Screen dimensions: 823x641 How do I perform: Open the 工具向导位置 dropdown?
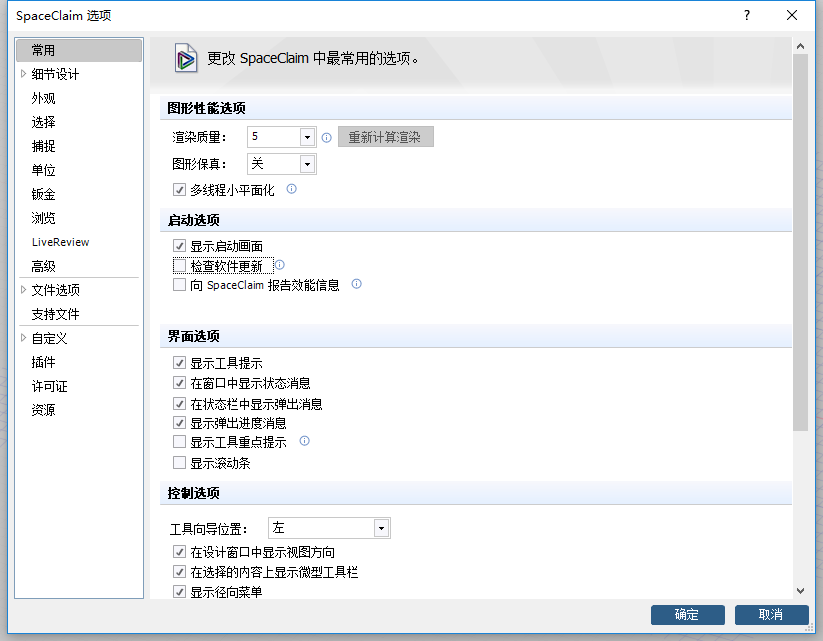click(382, 528)
